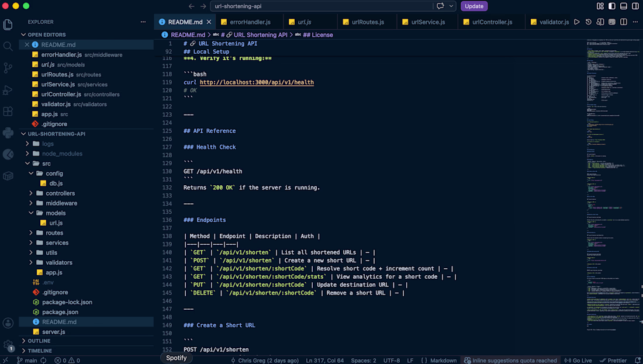Screen dimensions: 643x364
Task: Open the Search view in activity bar
Action: 8,46
